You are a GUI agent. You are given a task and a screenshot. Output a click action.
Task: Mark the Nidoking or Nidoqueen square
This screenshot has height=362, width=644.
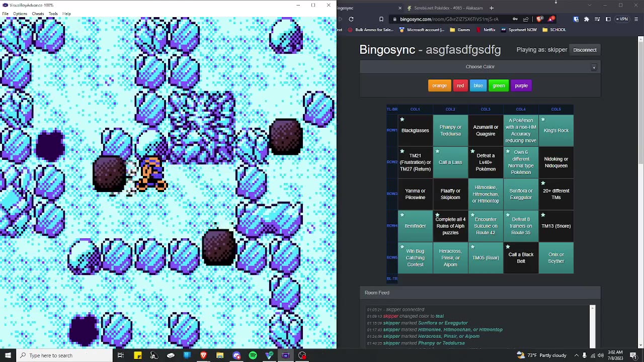[556, 162]
